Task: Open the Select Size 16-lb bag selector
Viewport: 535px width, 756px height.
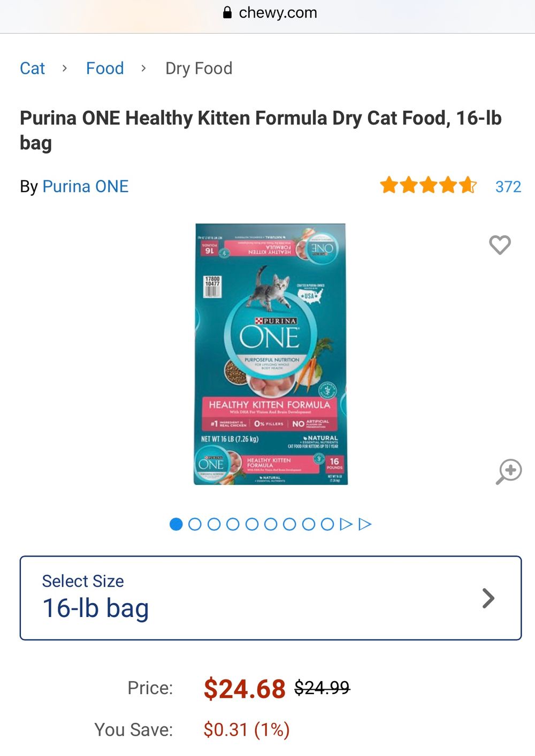Action: (271, 598)
